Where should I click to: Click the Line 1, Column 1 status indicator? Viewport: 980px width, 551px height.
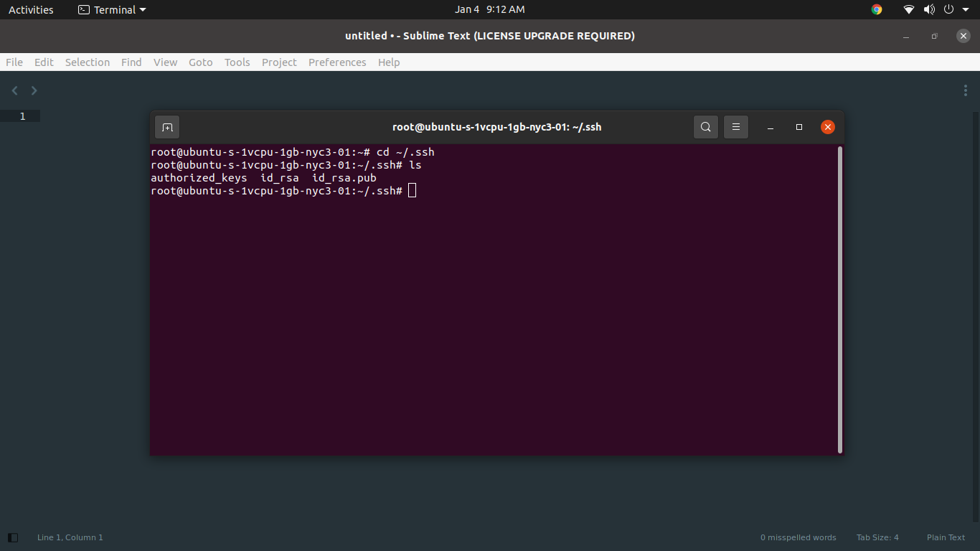(70, 537)
